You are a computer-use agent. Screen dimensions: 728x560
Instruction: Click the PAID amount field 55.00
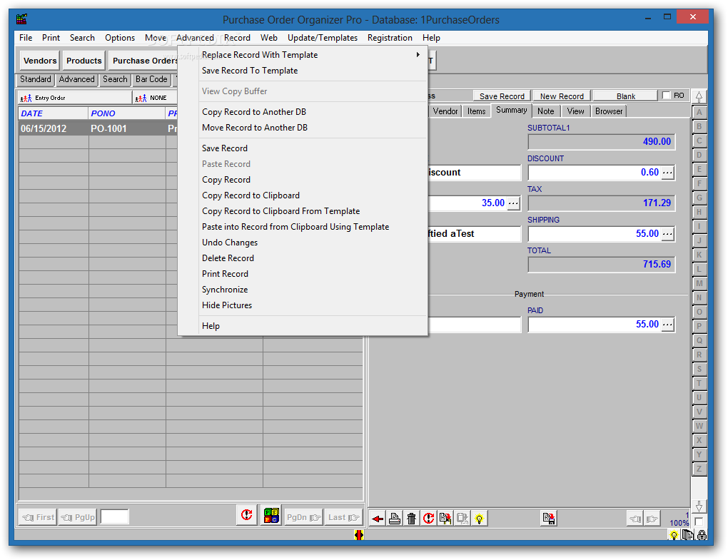pos(595,325)
